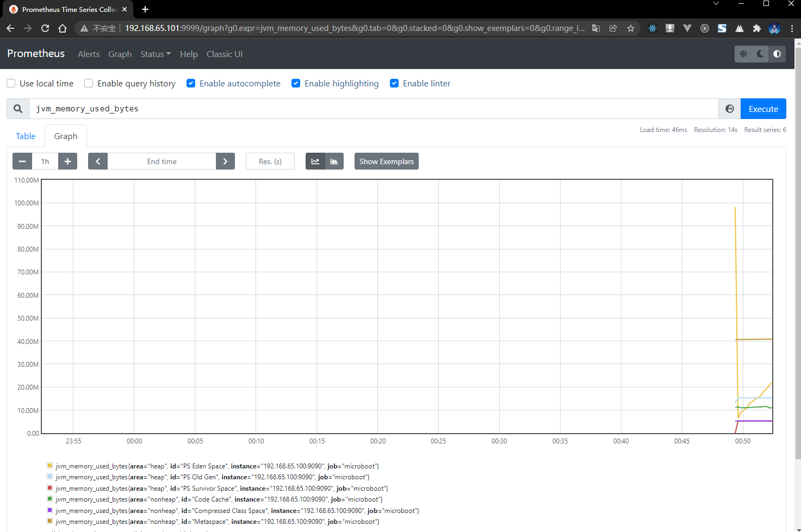Open the browser home page icon
Screen dimensions: 801x532
(63, 28)
